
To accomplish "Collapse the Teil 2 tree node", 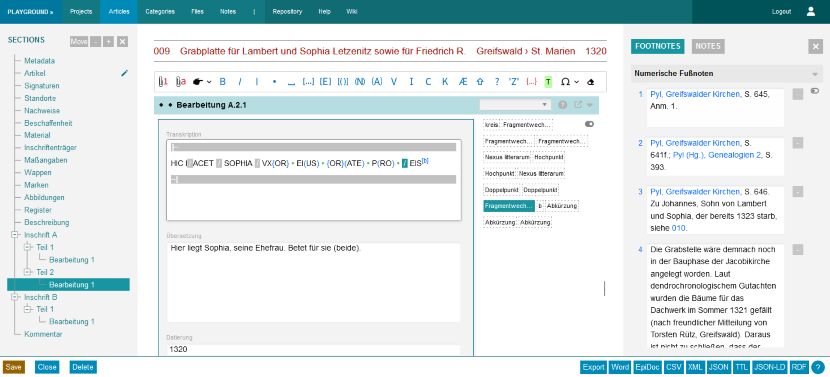I will [x=28, y=272].
